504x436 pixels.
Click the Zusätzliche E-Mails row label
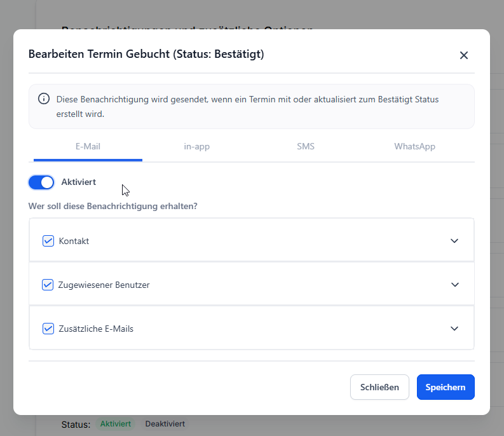coord(96,329)
